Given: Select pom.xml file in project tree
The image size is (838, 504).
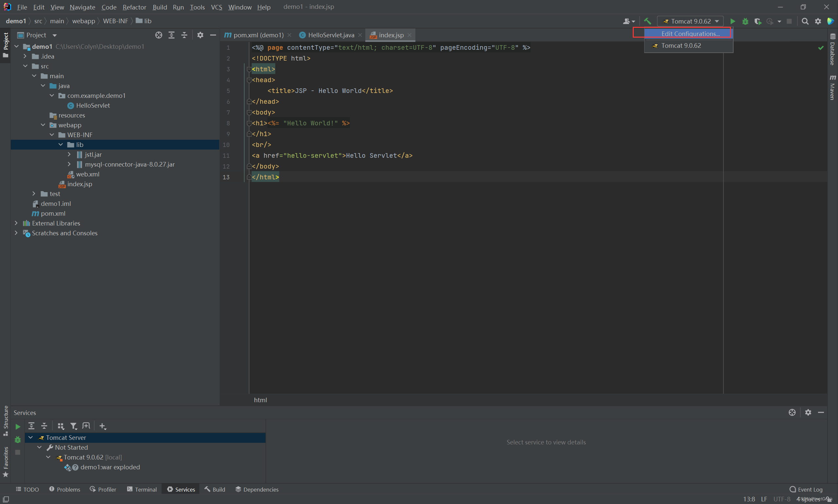Looking at the screenshot, I should tap(53, 213).
